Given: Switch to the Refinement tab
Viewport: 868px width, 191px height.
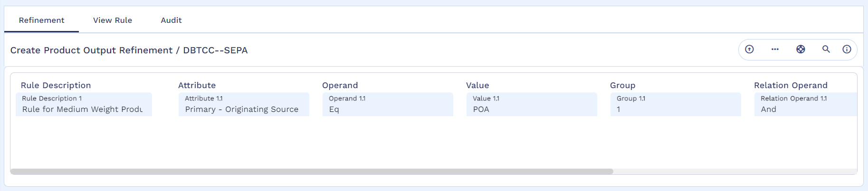Looking at the screenshot, I should point(41,20).
